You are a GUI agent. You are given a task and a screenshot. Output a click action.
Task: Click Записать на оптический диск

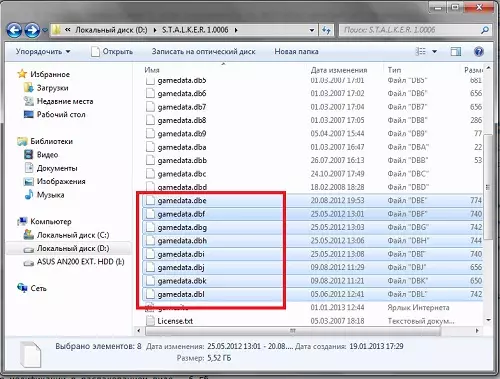click(204, 52)
